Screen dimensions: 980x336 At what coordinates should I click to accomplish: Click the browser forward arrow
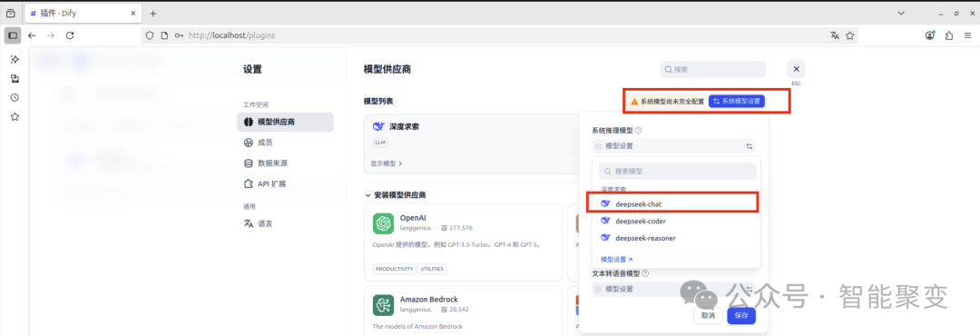click(x=51, y=35)
